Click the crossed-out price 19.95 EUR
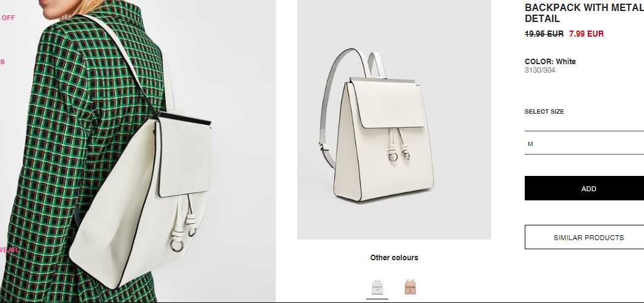Viewport: 644px width, 303px height. click(x=544, y=34)
